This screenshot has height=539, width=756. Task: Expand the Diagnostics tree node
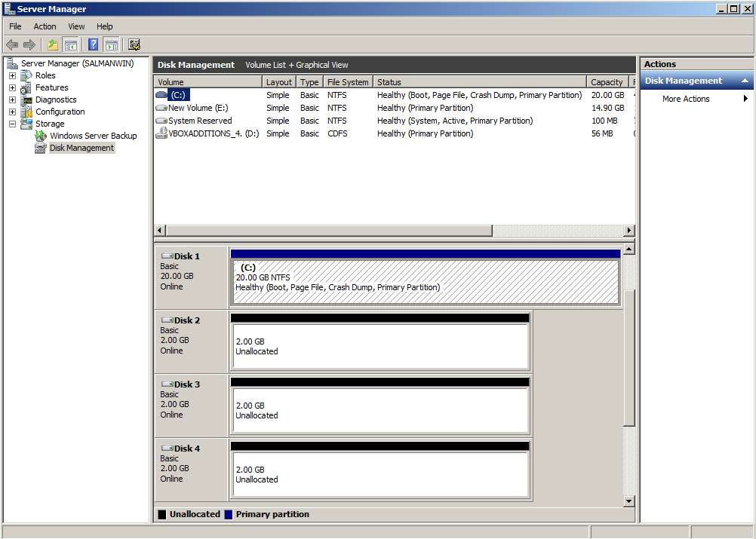click(x=13, y=100)
